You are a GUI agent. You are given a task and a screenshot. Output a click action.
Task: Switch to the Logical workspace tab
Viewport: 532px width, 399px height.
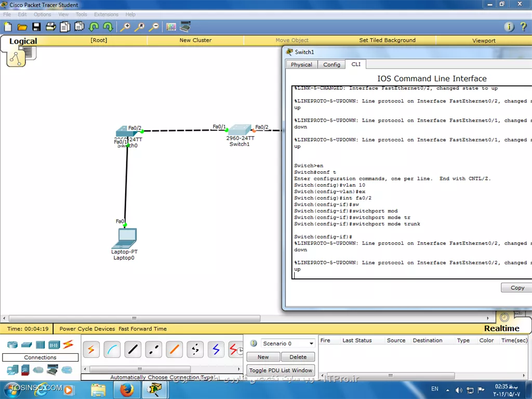point(23,41)
